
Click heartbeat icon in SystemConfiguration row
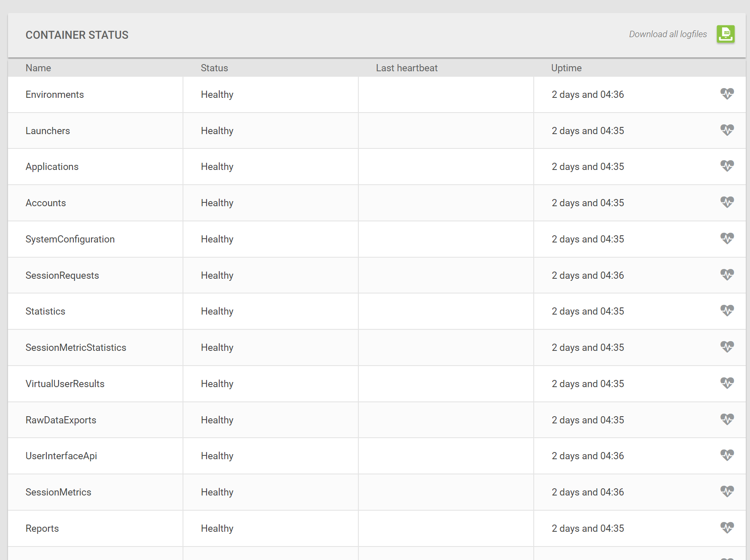tap(727, 238)
